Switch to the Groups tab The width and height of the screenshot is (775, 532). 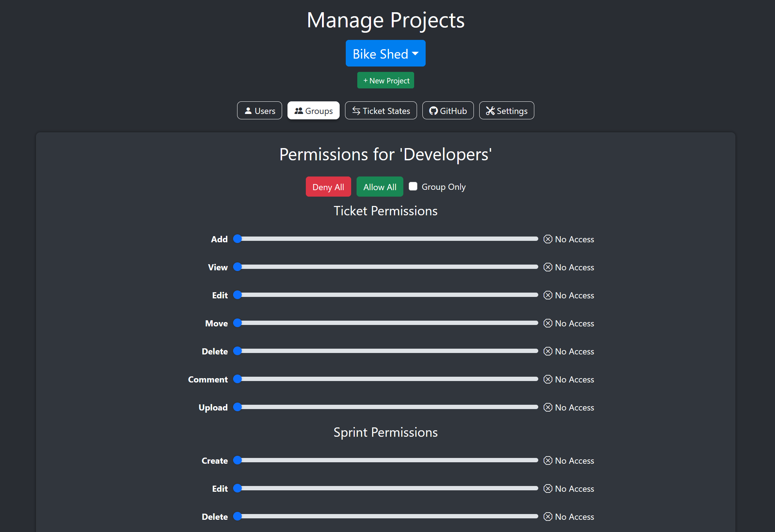[x=313, y=111]
